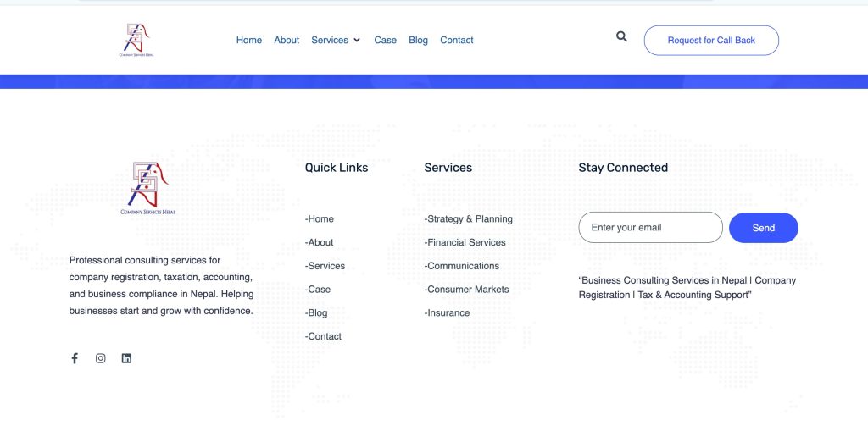Open Case in the top navigation

click(386, 40)
